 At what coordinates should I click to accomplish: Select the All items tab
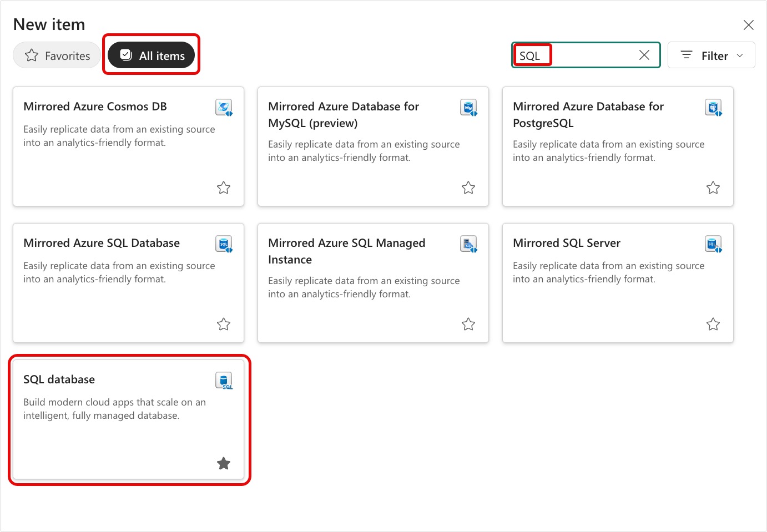tap(152, 55)
